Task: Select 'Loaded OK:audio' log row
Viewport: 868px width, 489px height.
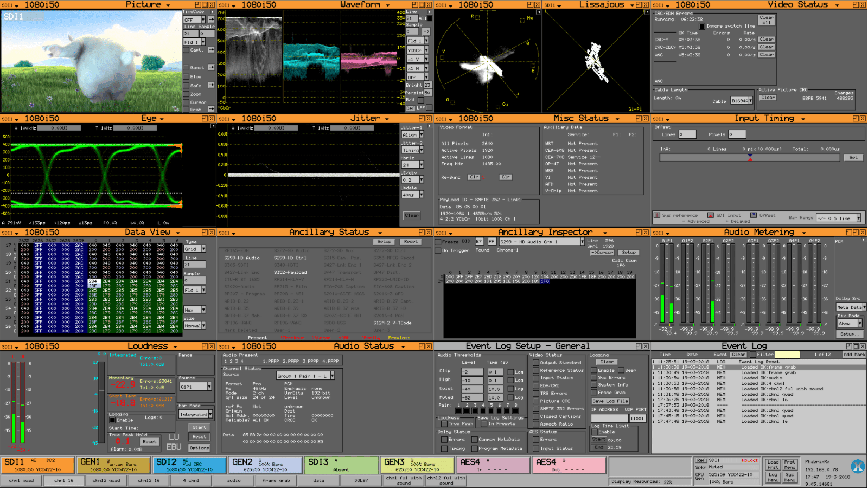Action: tap(758, 378)
